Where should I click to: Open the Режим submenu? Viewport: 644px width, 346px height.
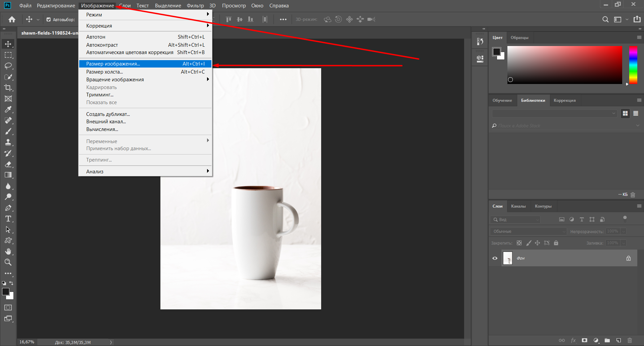(145, 15)
